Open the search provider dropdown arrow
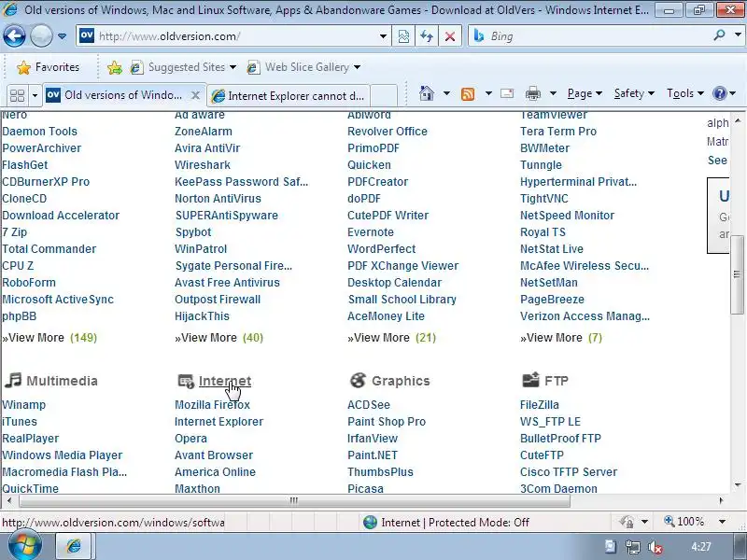This screenshot has height=560, width=747. click(x=738, y=35)
